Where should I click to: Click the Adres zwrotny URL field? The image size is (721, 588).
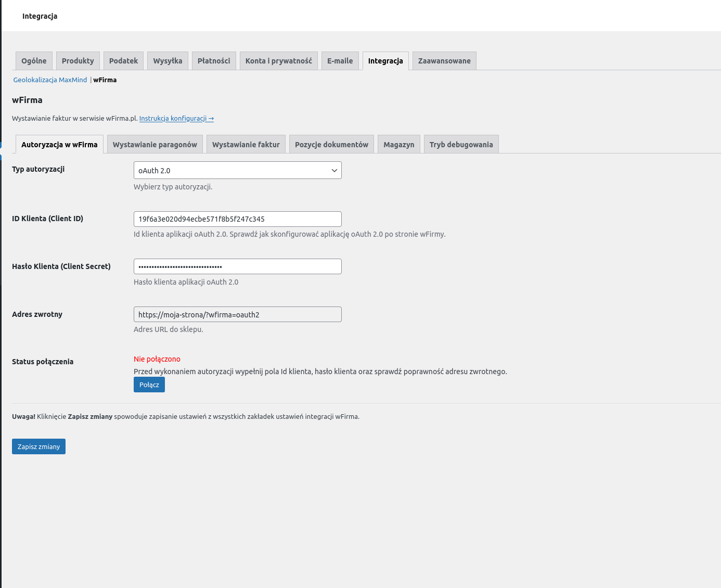pos(238,314)
